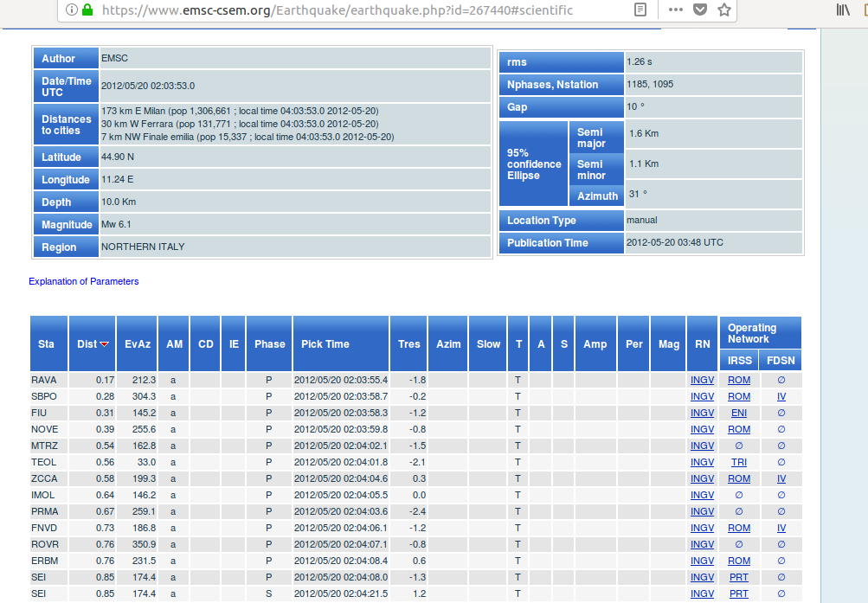Click the green padlock security icon
This screenshot has width=868, height=603.
[x=87, y=10]
